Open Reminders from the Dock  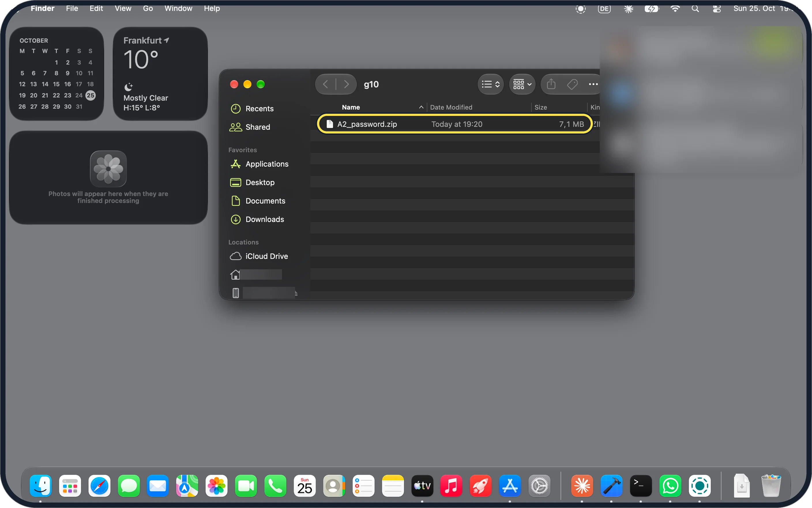[x=364, y=486]
